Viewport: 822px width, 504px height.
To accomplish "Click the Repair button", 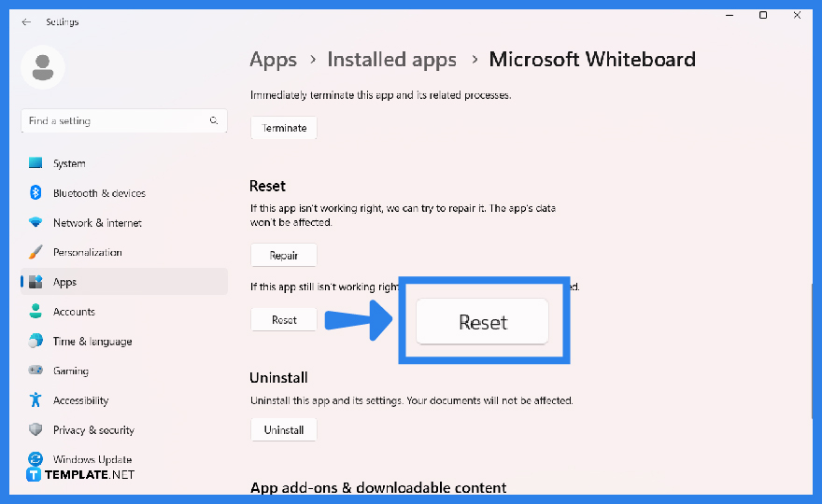I will pyautogui.click(x=284, y=255).
